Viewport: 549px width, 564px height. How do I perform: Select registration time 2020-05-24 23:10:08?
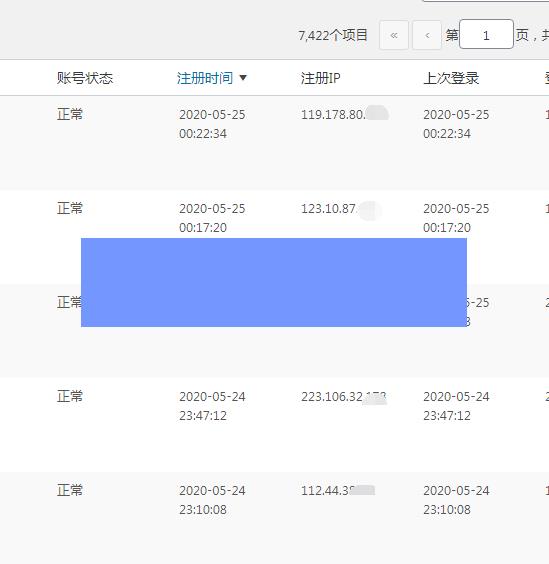tap(212, 500)
